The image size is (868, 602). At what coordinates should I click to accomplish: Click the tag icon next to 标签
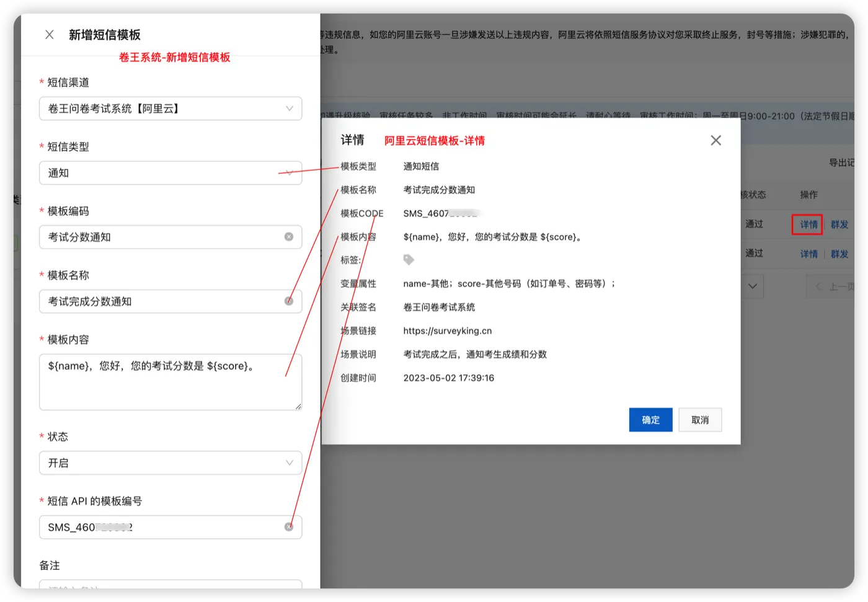pyautogui.click(x=409, y=260)
